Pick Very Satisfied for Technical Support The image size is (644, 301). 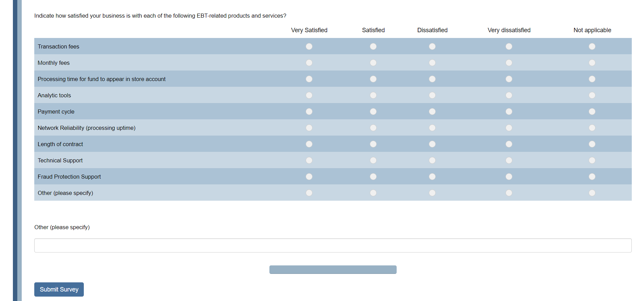[x=309, y=160]
